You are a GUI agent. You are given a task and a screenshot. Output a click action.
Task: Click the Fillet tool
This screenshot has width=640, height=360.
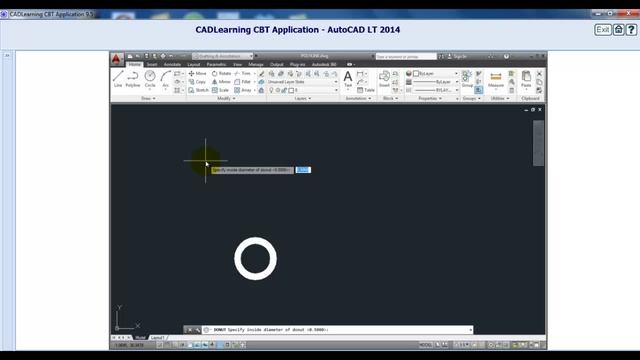242,82
